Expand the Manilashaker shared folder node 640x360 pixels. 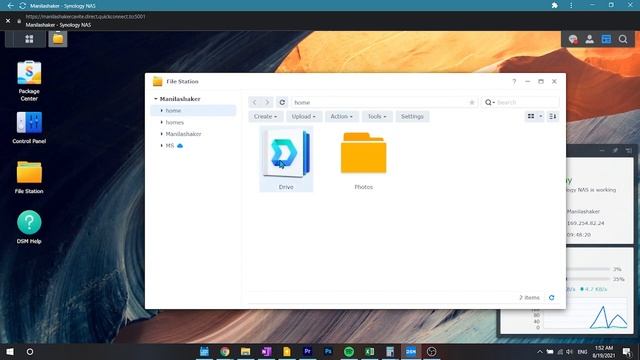[x=162, y=134]
